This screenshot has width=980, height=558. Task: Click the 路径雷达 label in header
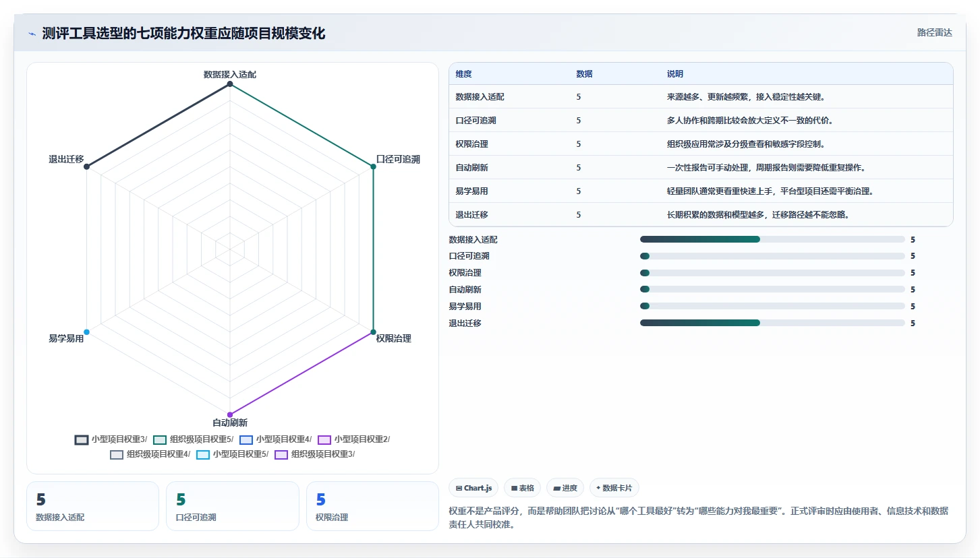tap(934, 32)
